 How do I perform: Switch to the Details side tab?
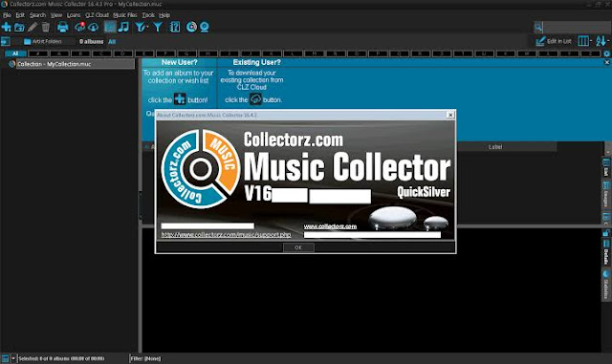tap(606, 252)
